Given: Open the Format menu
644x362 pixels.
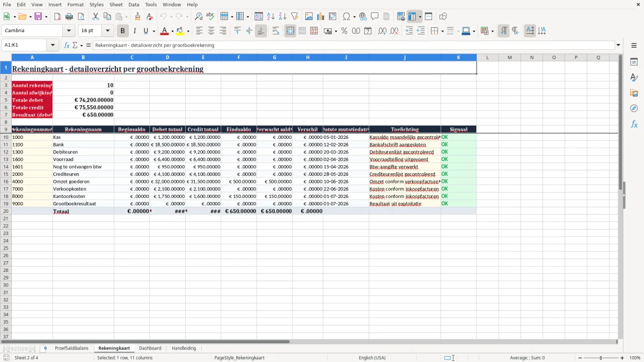Looking at the screenshot, I should [76, 4].
